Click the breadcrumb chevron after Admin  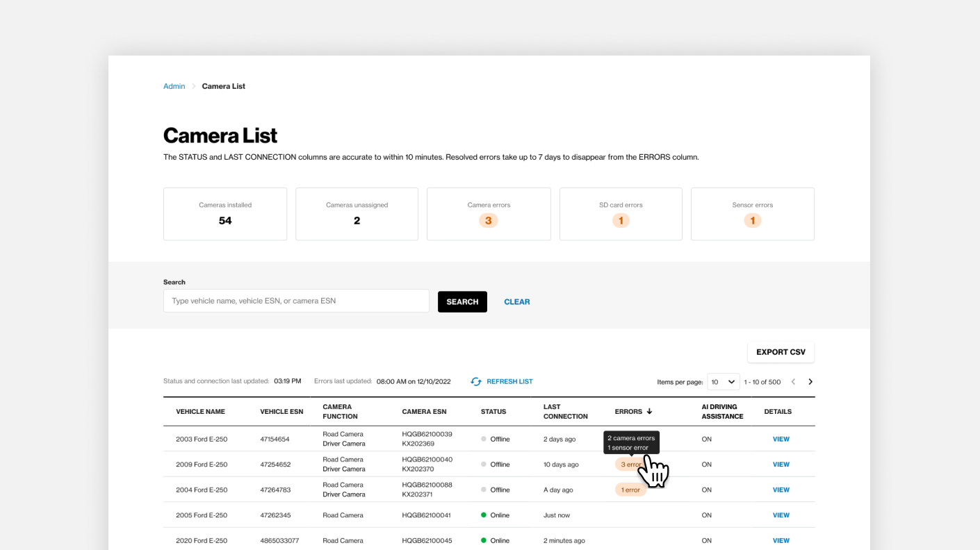click(194, 86)
